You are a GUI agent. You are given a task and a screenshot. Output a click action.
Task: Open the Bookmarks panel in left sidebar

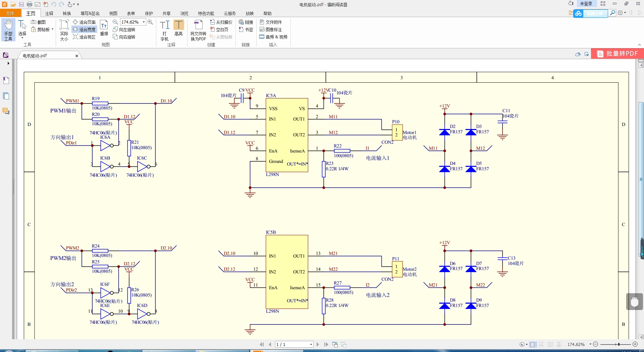pos(6,81)
